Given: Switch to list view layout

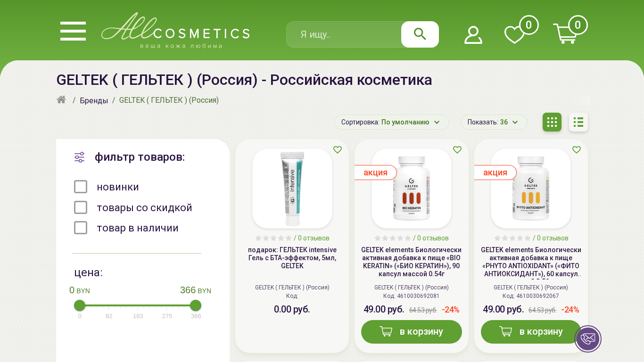Looking at the screenshot, I should click(x=578, y=122).
